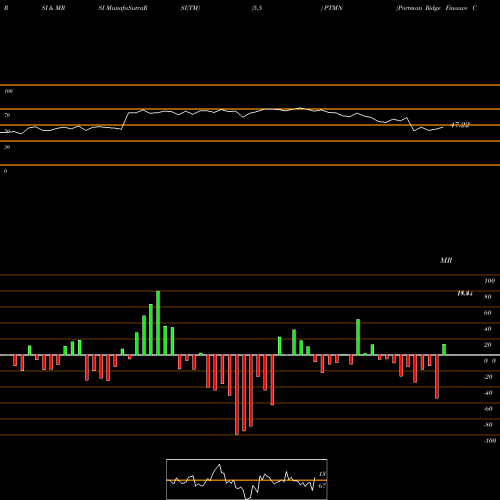Click the RSI axis label 70
This screenshot has height=500, width=500.
pyautogui.click(x=7, y=115)
